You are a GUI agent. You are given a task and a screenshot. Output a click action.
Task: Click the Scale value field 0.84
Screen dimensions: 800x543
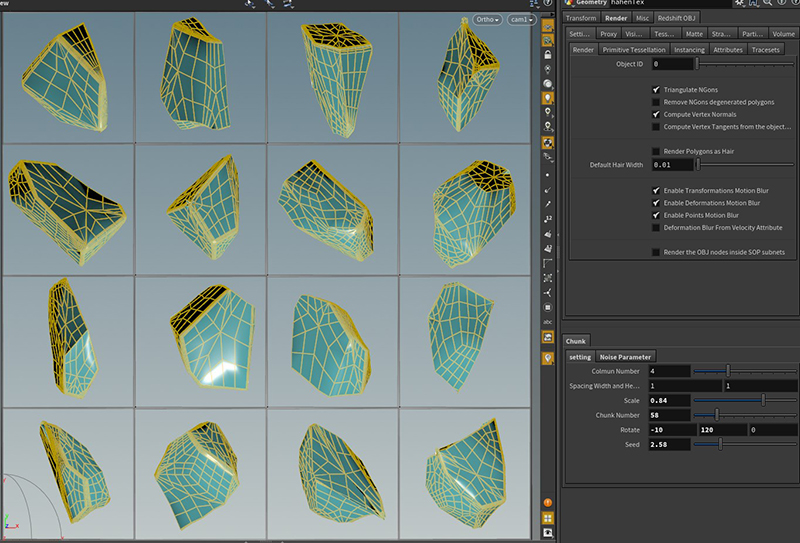click(669, 400)
